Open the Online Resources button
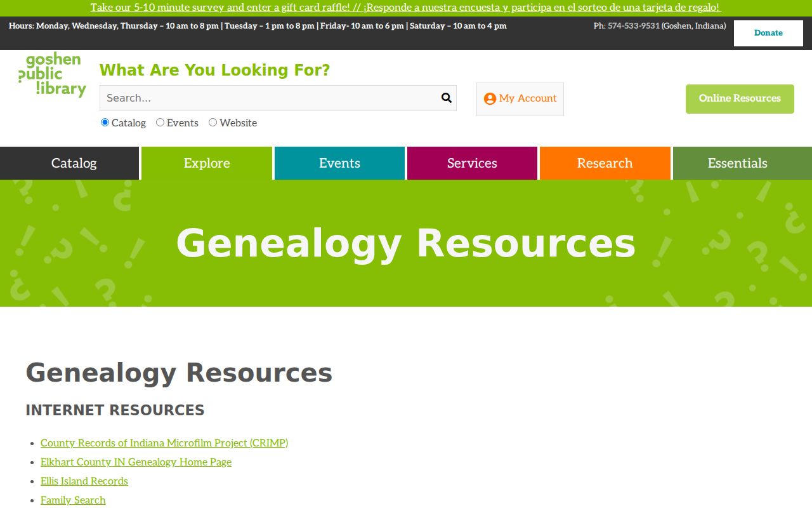812x508 pixels. pyautogui.click(x=740, y=99)
